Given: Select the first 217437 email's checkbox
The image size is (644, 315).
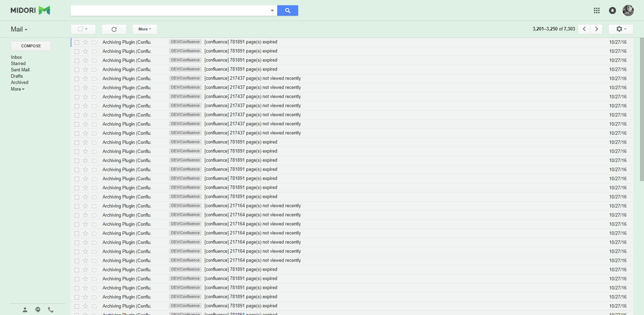Looking at the screenshot, I should pos(77,79).
